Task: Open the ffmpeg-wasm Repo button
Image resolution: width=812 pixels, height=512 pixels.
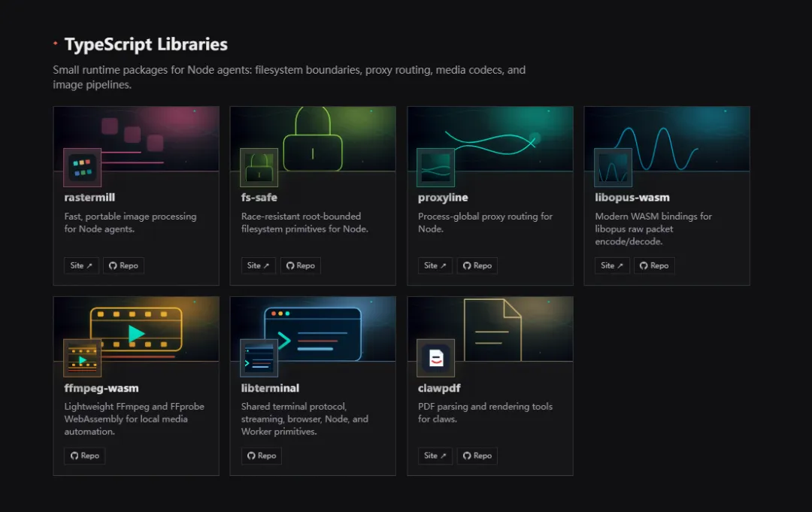Action: (x=85, y=456)
